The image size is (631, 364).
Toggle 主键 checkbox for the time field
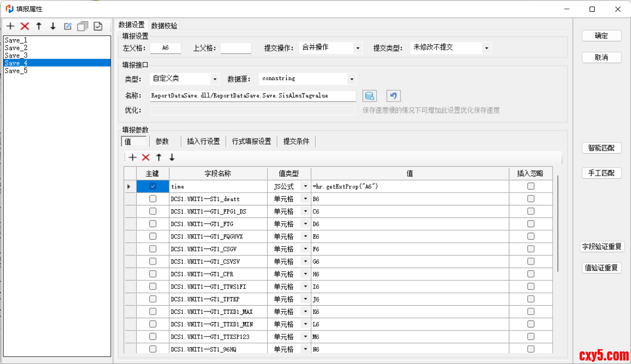(x=153, y=186)
